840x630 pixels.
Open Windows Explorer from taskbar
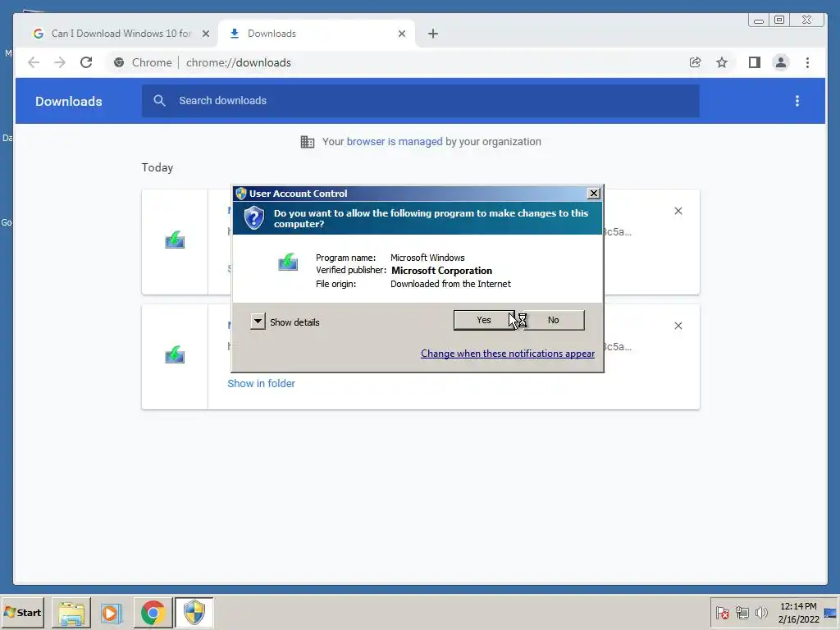71,613
